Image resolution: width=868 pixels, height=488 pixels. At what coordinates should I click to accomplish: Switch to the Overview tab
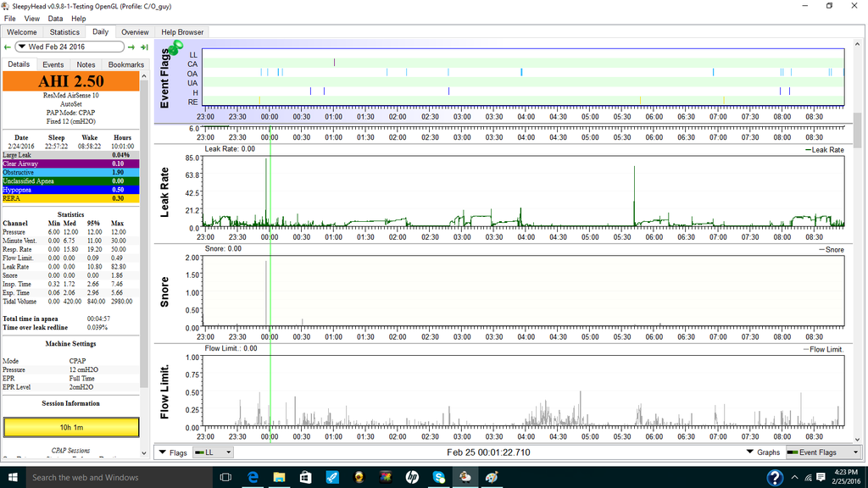(x=135, y=32)
